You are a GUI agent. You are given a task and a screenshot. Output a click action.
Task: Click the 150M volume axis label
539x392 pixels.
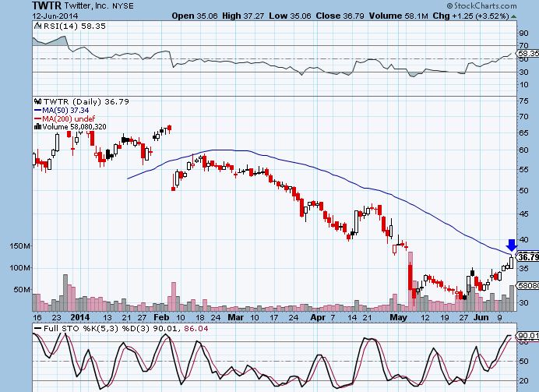(x=19, y=245)
